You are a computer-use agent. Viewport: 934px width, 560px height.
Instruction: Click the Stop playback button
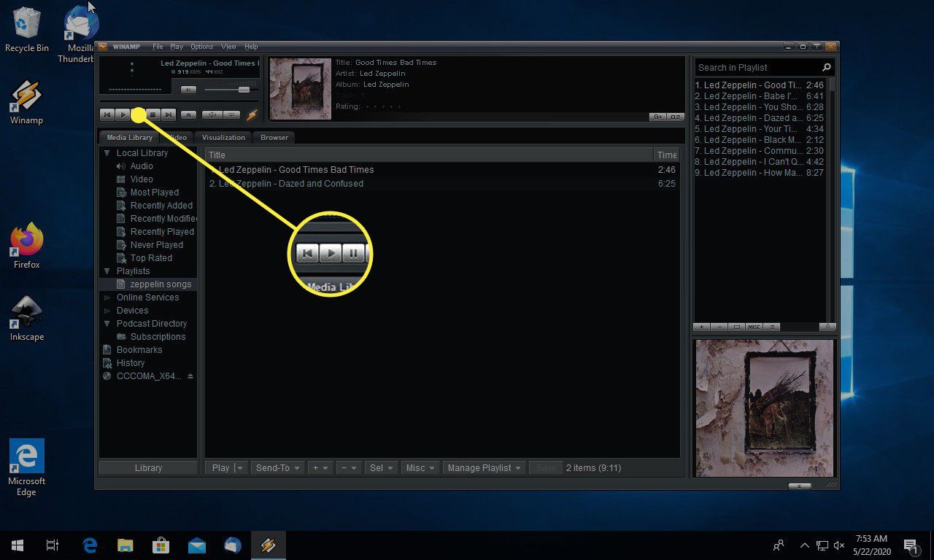coord(153,114)
